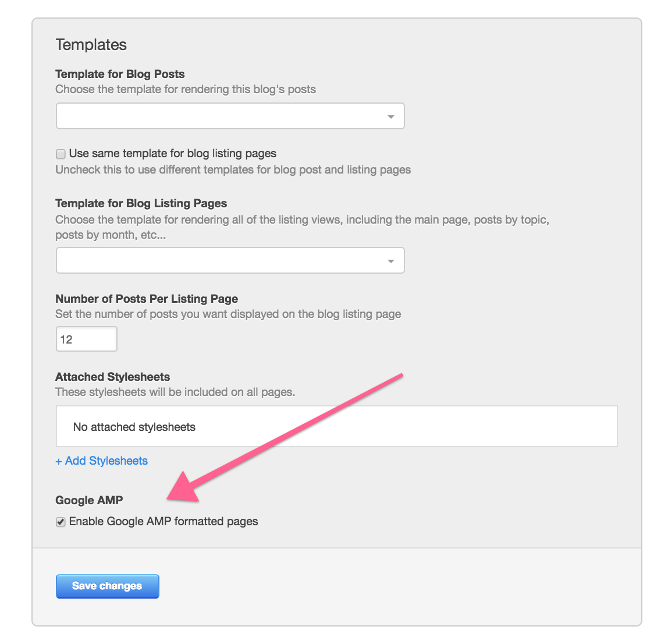Click the No attached stylesheets box
The height and width of the screenshot is (644, 661).
tap(337, 426)
